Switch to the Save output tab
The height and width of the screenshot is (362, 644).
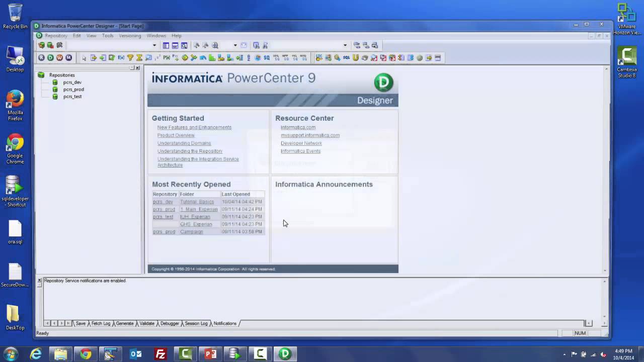(x=80, y=323)
